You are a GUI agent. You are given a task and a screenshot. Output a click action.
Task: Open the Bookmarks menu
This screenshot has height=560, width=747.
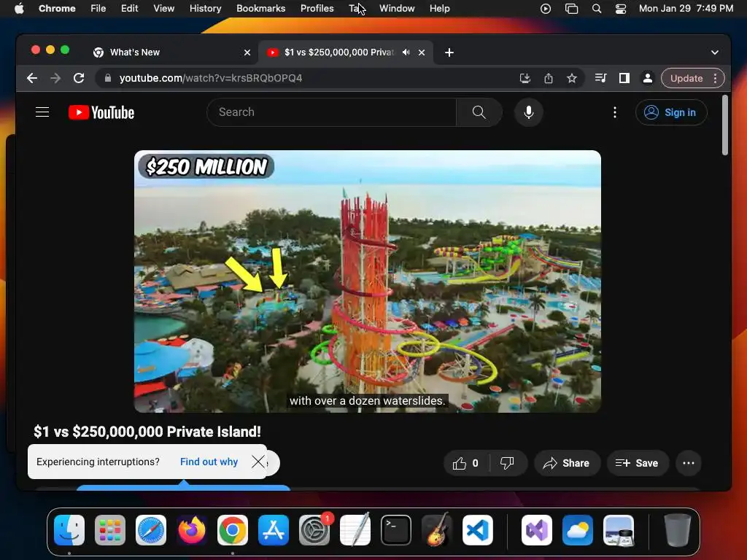(260, 9)
